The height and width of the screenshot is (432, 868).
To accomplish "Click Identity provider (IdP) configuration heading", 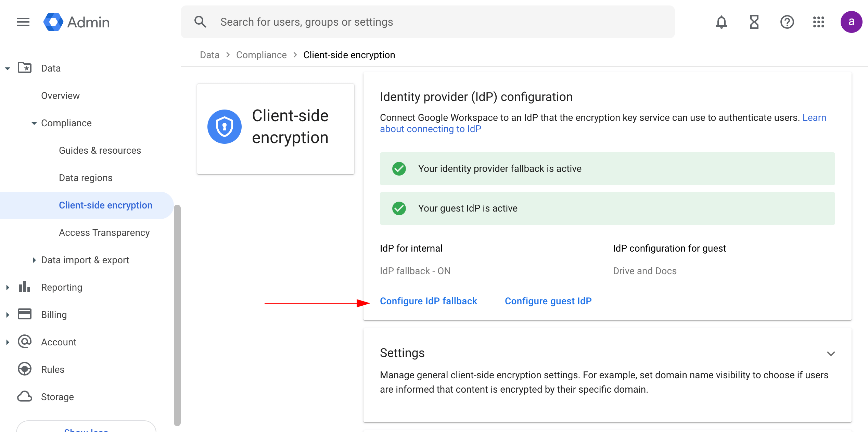I will [x=476, y=97].
